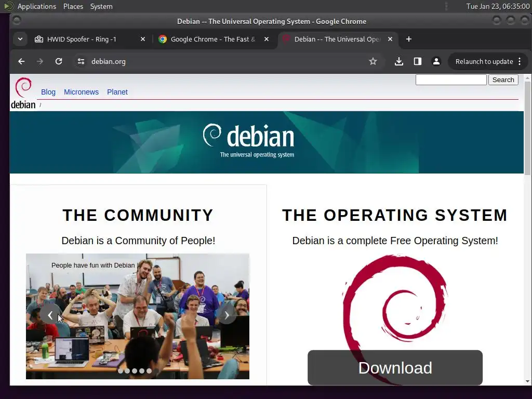Click the scrollbar down arrow
Viewport: 532px width, 399px height.
click(x=527, y=381)
